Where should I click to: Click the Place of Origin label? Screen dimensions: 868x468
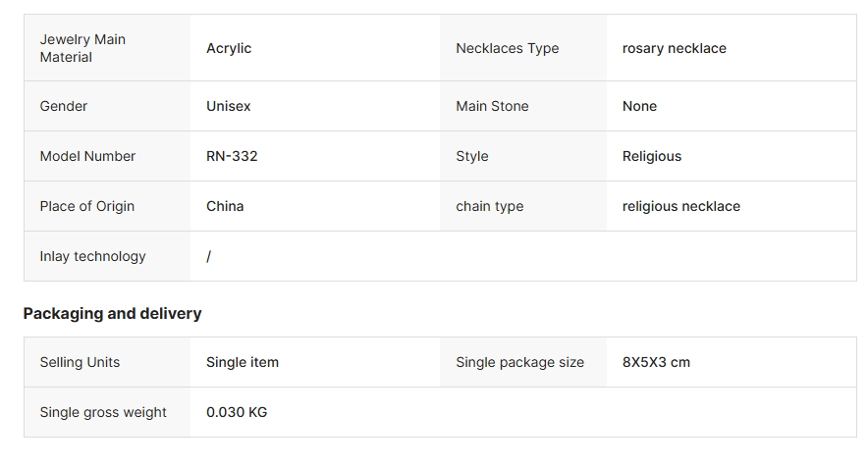pyautogui.click(x=87, y=206)
